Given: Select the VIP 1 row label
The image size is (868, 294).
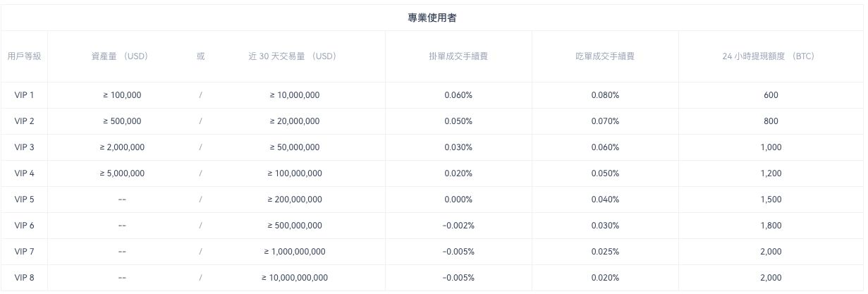Looking at the screenshot, I should [24, 95].
